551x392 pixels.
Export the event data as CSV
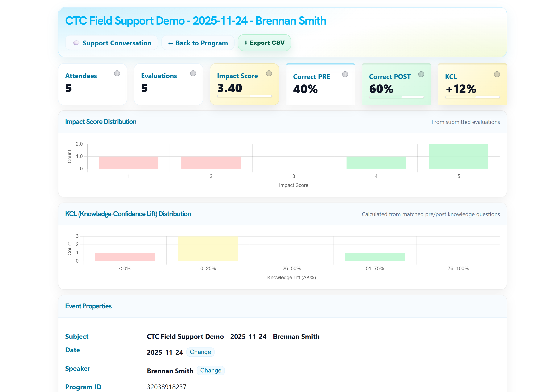tap(264, 43)
